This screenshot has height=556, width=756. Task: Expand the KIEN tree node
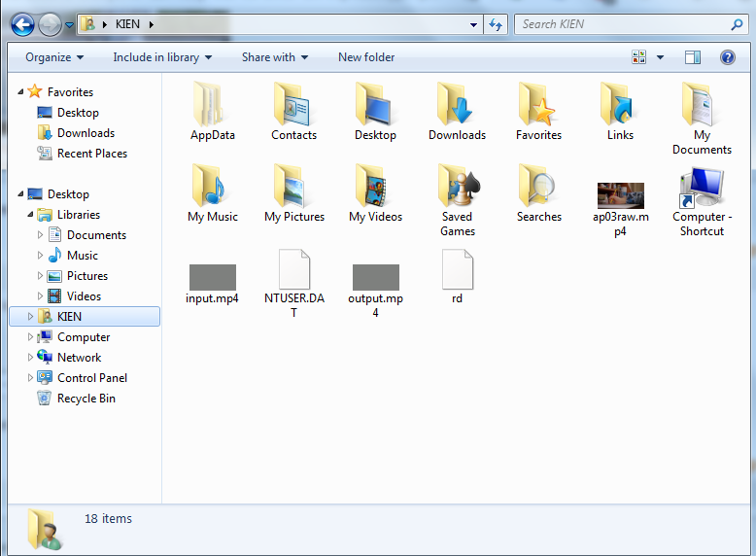tap(30, 316)
